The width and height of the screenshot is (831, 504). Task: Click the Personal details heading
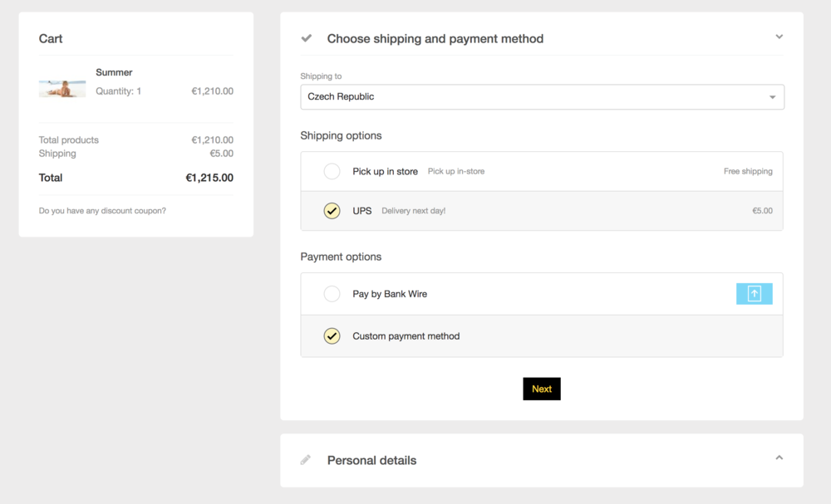click(x=371, y=460)
